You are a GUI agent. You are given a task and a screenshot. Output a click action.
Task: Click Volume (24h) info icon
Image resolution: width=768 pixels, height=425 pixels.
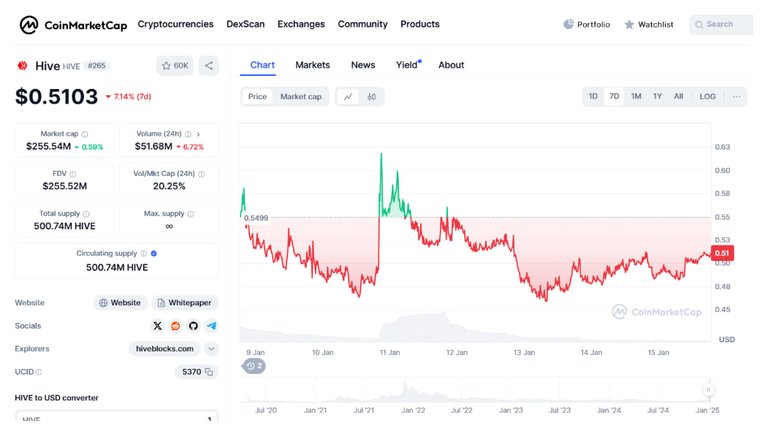(188, 134)
